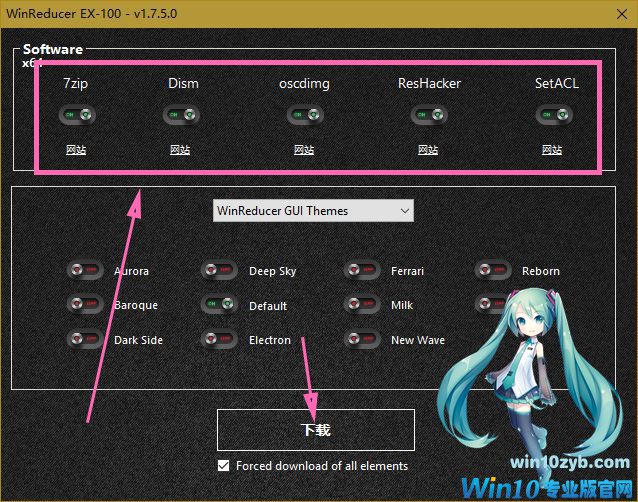The height and width of the screenshot is (502, 638).
Task: Open the 7zip website link
Action: [x=76, y=150]
